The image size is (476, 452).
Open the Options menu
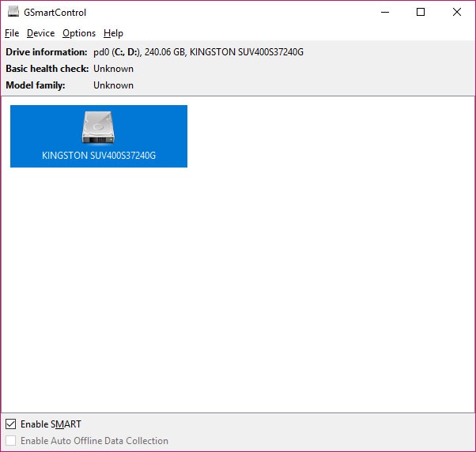(x=79, y=33)
